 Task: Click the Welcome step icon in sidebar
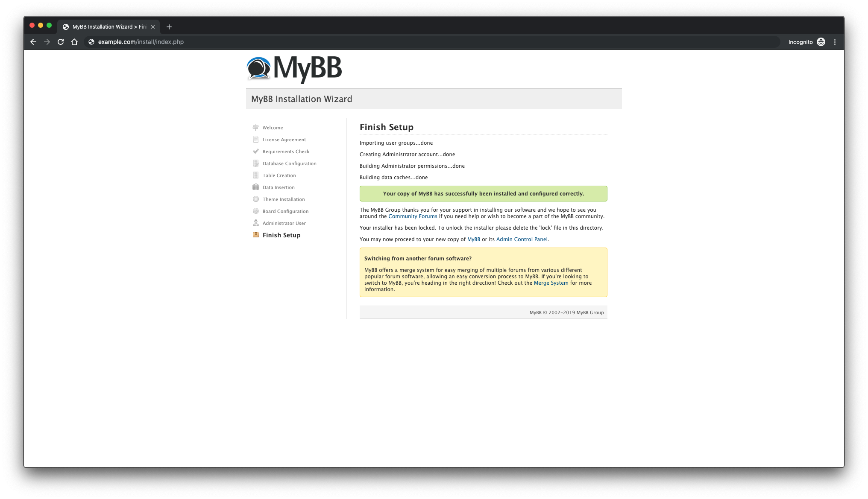point(255,127)
